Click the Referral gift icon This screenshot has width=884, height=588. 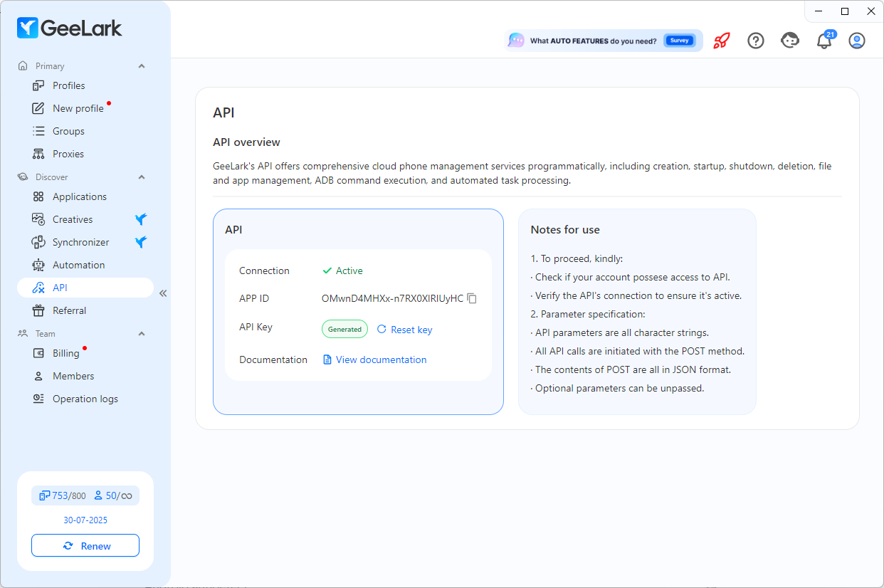(x=38, y=310)
